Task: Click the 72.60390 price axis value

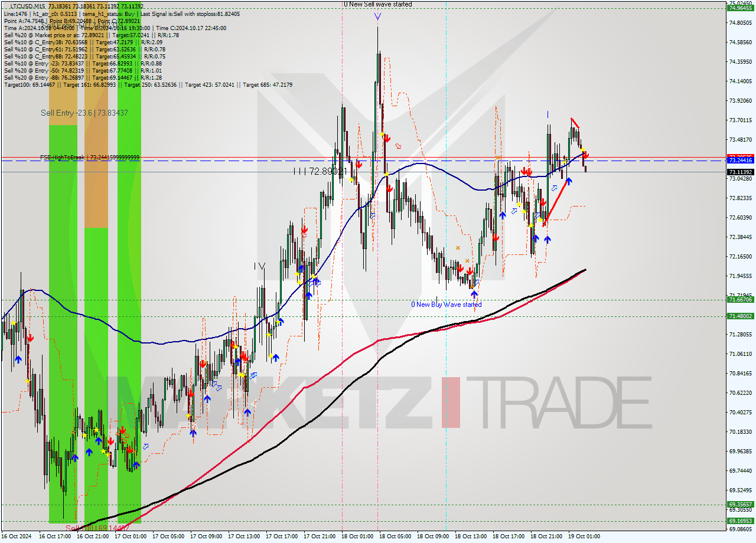Action: [x=740, y=217]
